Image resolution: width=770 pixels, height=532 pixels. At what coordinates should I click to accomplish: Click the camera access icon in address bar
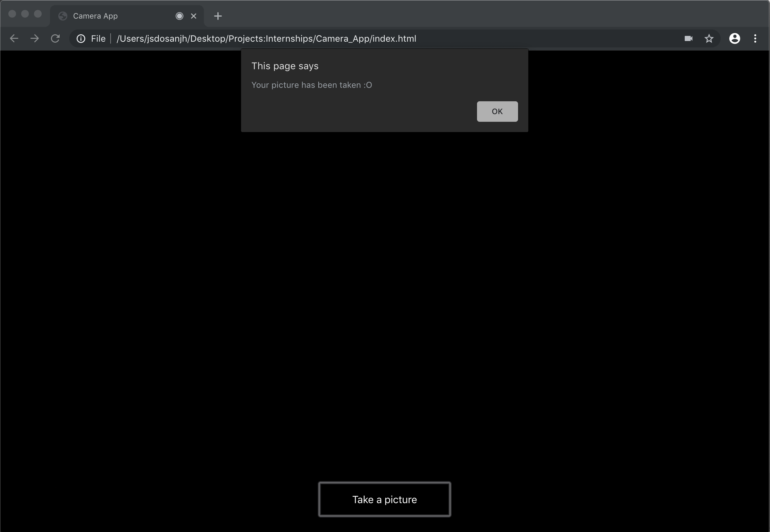[688, 39]
